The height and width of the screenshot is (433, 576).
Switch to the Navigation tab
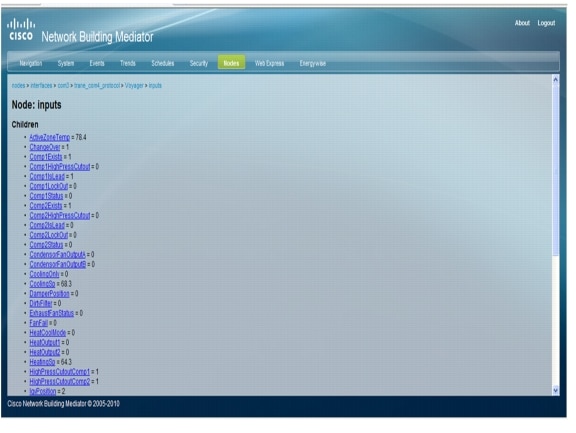(31, 63)
